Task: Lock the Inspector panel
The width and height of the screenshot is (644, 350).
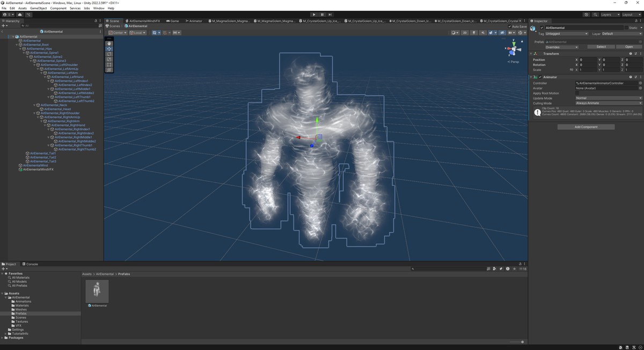Action: (636, 21)
